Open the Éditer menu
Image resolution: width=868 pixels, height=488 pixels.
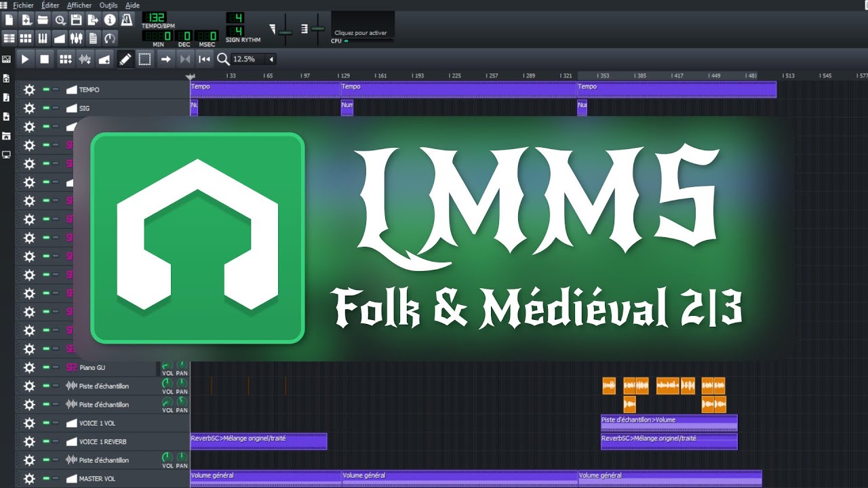50,5
